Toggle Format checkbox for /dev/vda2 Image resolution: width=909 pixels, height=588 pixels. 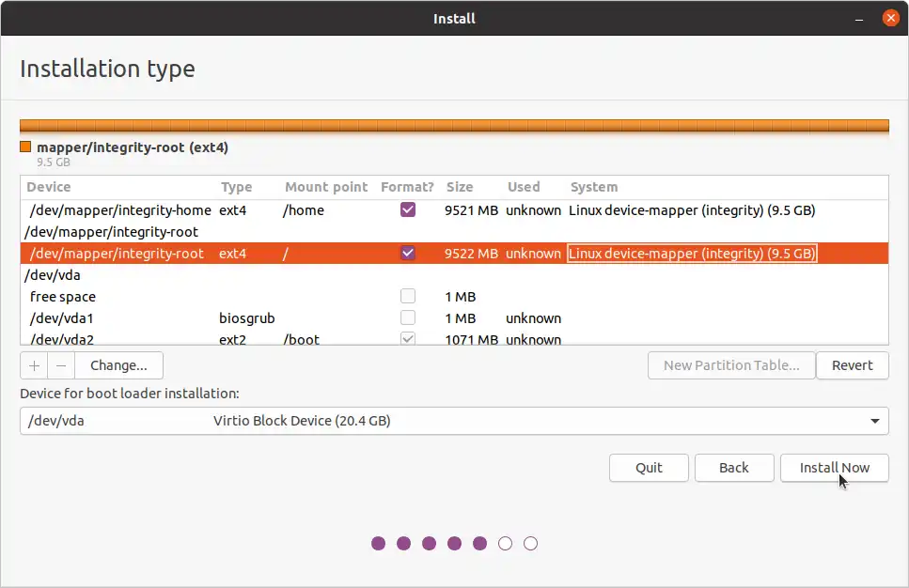click(408, 338)
